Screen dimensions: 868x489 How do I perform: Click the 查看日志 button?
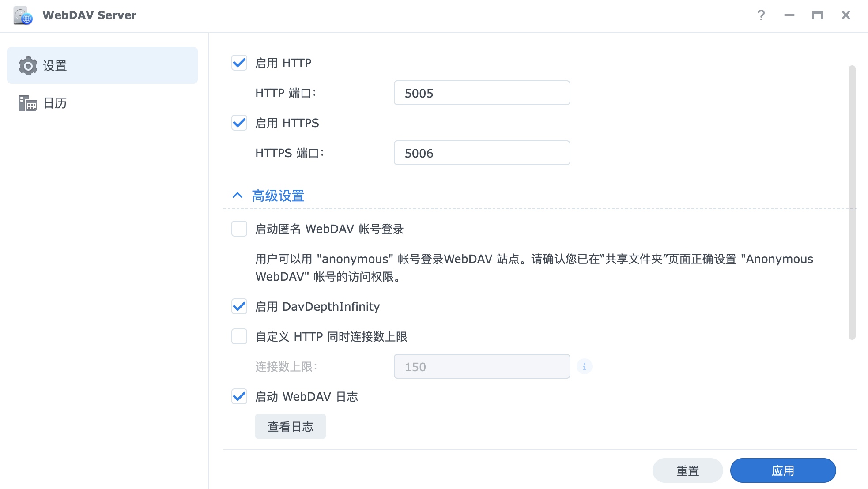point(291,426)
